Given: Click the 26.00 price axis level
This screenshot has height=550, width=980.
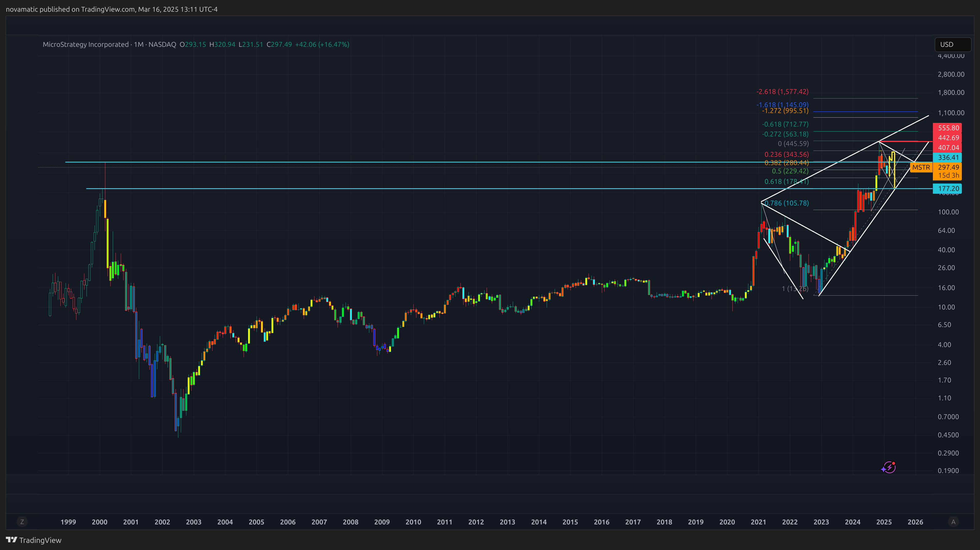Looking at the screenshot, I should (946, 268).
